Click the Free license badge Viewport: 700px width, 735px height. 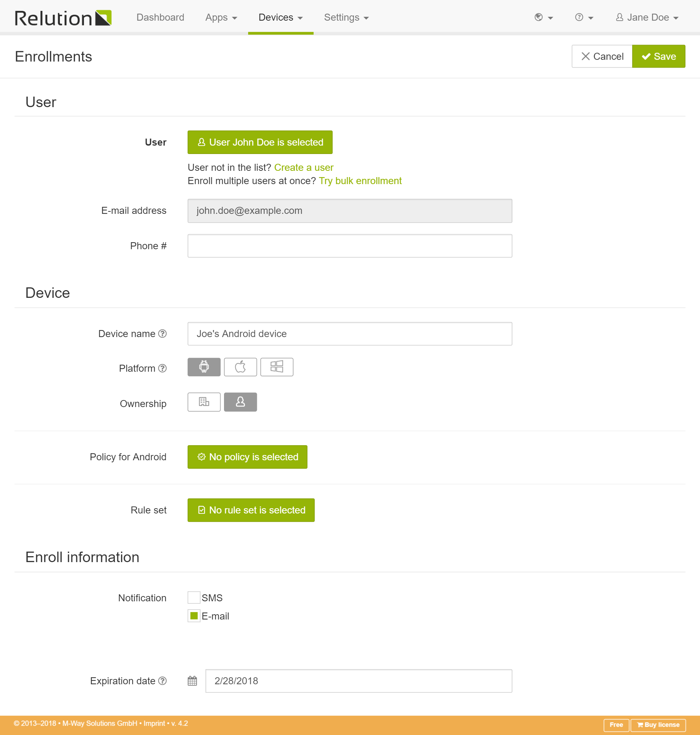[616, 725]
